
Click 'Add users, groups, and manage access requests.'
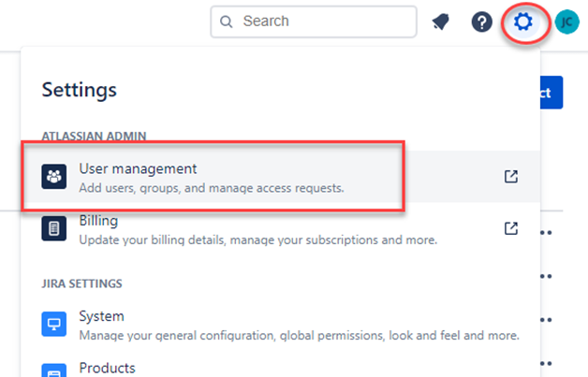coord(211,188)
